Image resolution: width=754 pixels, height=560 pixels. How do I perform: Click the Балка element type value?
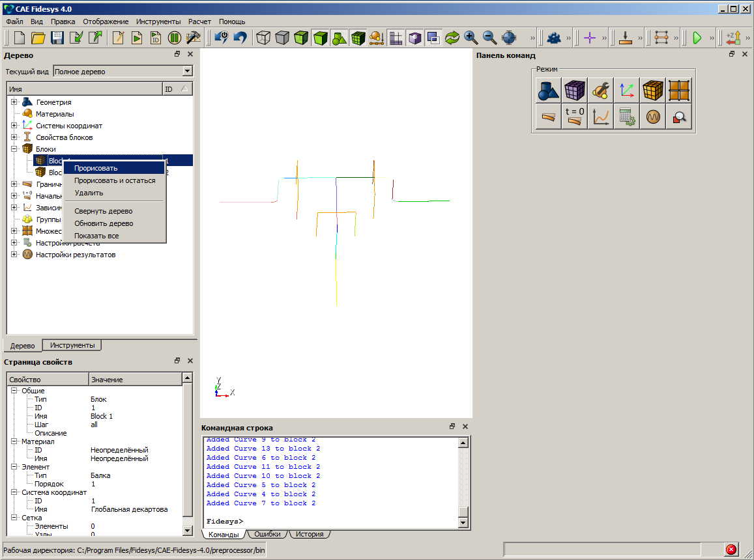pos(100,475)
